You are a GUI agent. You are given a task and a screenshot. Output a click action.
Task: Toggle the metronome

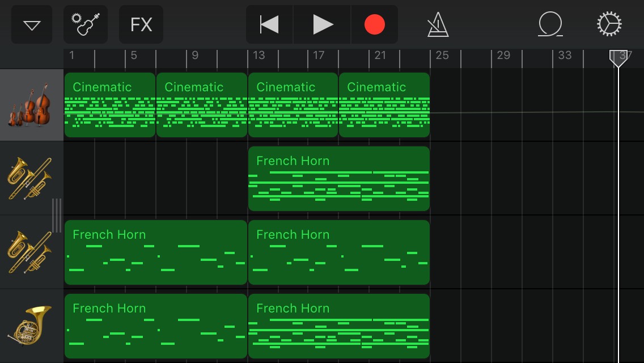pyautogui.click(x=438, y=24)
